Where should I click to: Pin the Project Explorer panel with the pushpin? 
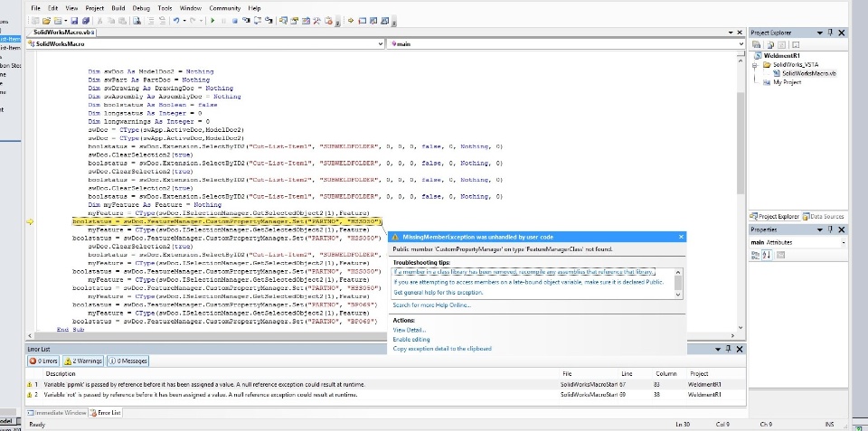click(x=831, y=33)
